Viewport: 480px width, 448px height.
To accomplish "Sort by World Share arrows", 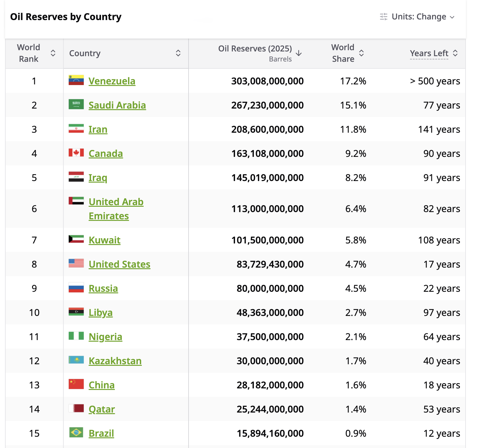I will pos(361,53).
